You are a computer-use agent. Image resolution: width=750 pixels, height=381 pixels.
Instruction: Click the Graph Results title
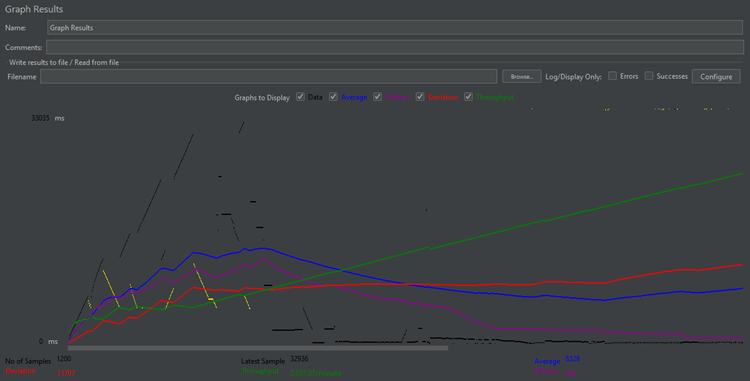[34, 9]
